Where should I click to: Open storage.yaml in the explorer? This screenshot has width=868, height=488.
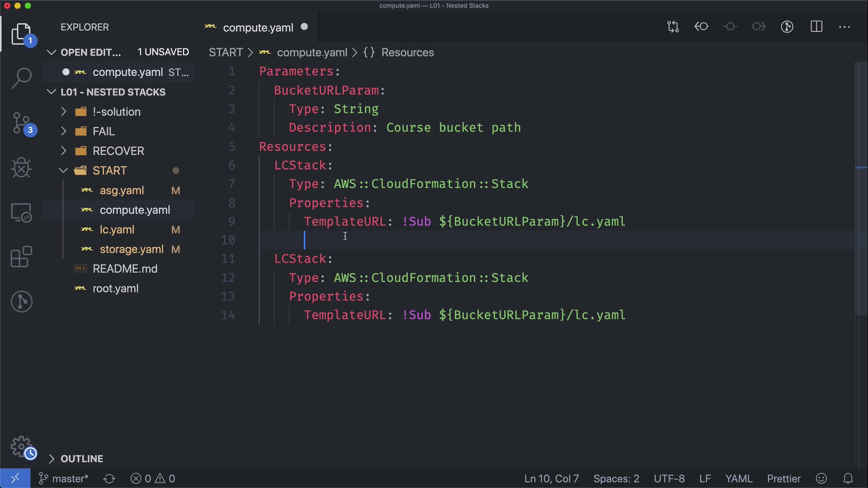click(131, 249)
